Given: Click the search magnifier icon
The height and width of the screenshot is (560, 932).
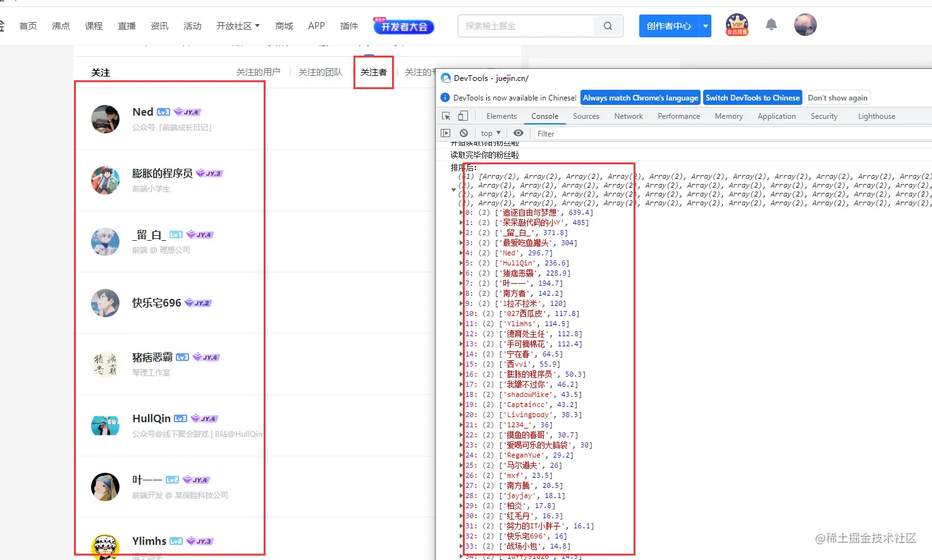Looking at the screenshot, I should [x=608, y=26].
